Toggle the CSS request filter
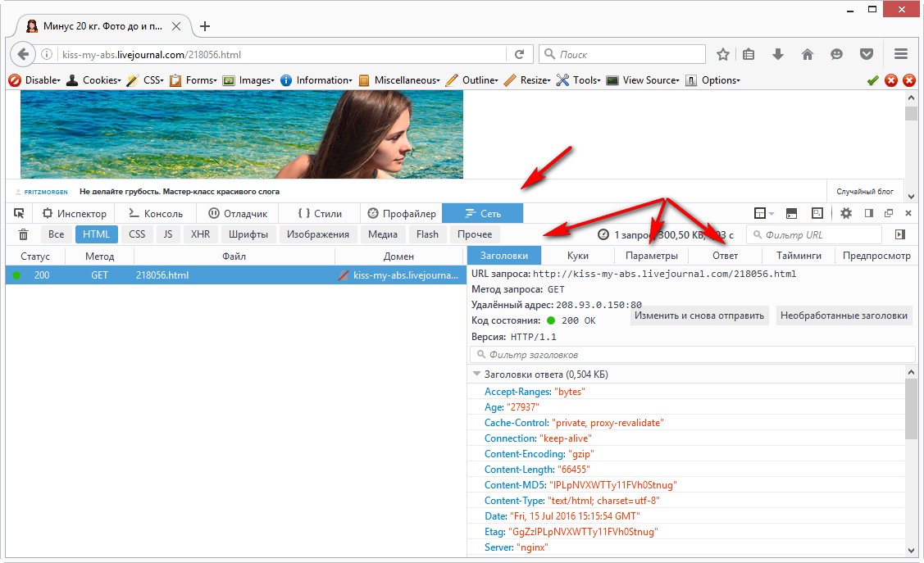 coord(137,234)
